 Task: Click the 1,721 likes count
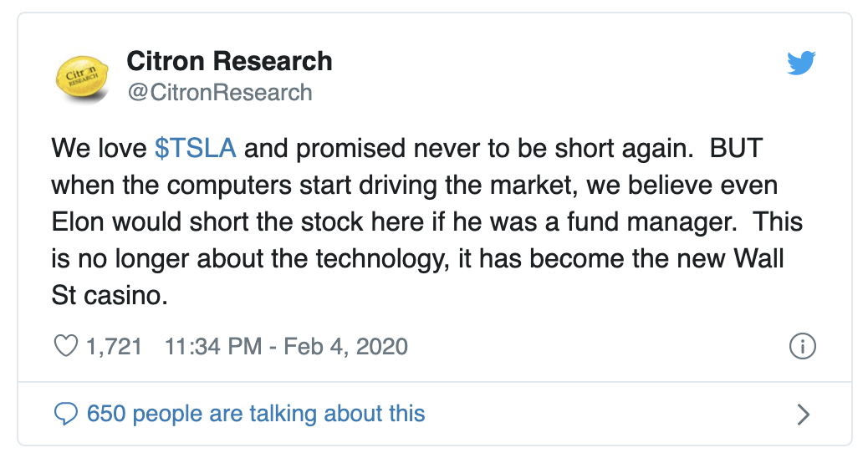tap(115, 346)
